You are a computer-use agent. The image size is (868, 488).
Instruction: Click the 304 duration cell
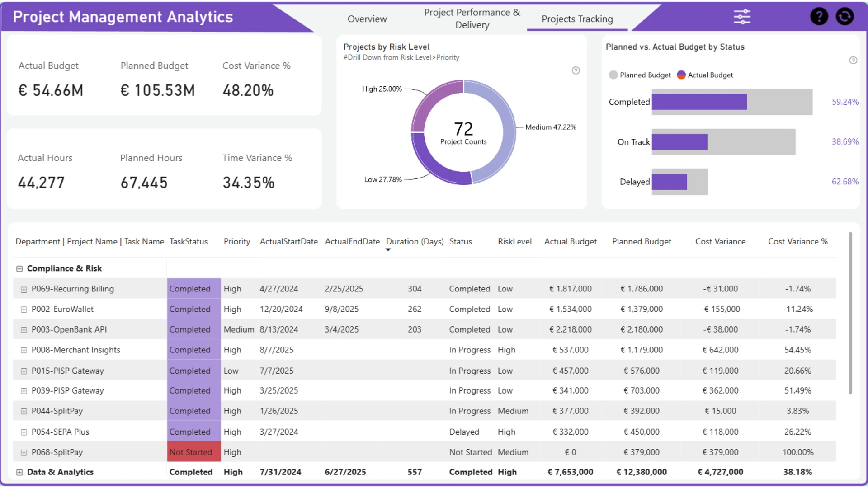pos(415,289)
